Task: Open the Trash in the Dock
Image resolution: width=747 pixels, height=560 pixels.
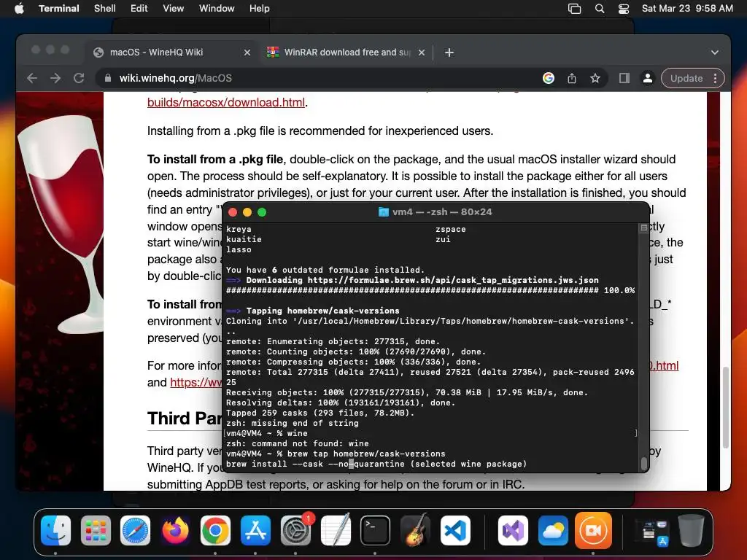Action: 692,530
